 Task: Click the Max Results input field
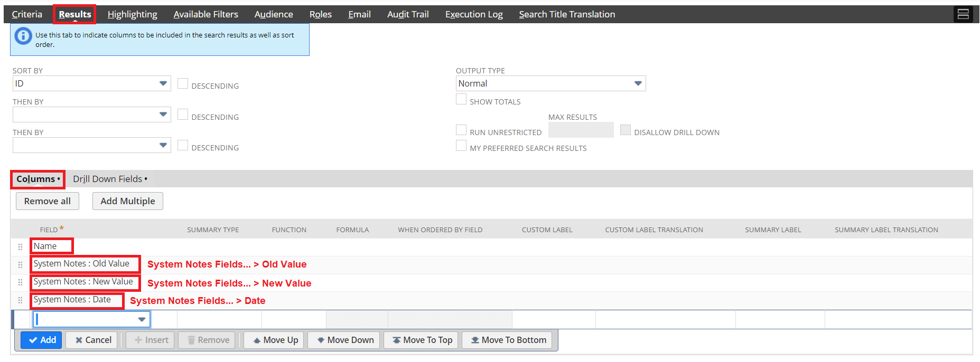pos(581,130)
